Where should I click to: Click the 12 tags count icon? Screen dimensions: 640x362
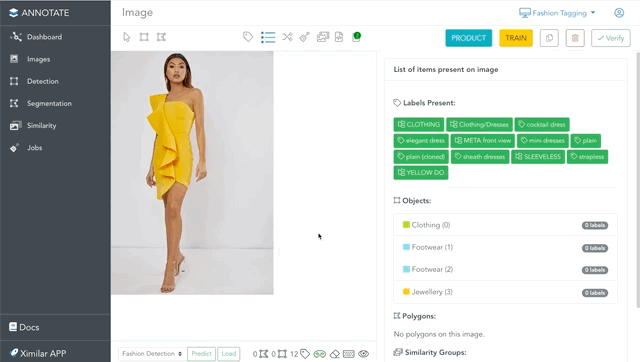[x=305, y=354]
